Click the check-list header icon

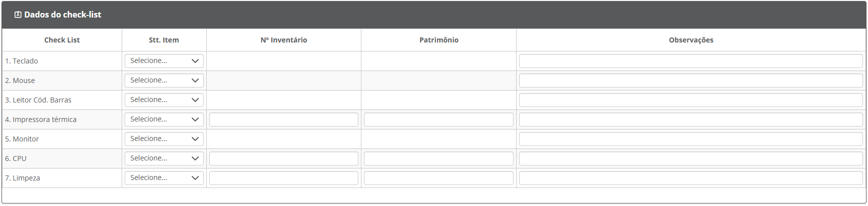click(18, 15)
